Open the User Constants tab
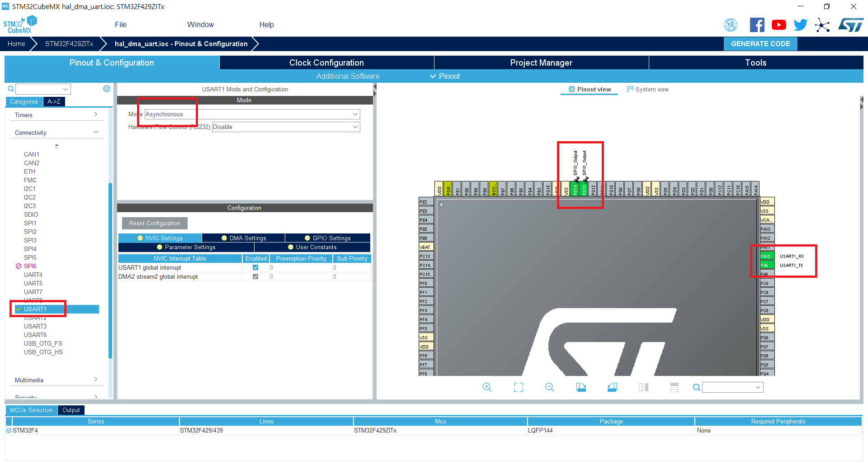 (x=312, y=247)
